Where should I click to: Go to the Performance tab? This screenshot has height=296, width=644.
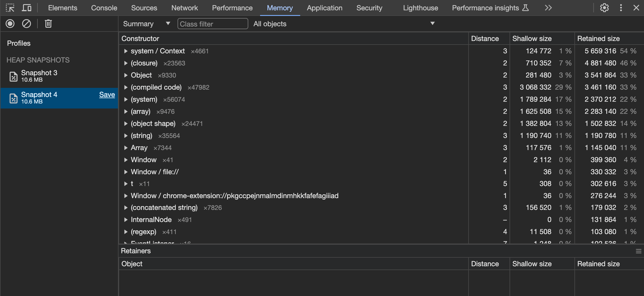pos(232,8)
